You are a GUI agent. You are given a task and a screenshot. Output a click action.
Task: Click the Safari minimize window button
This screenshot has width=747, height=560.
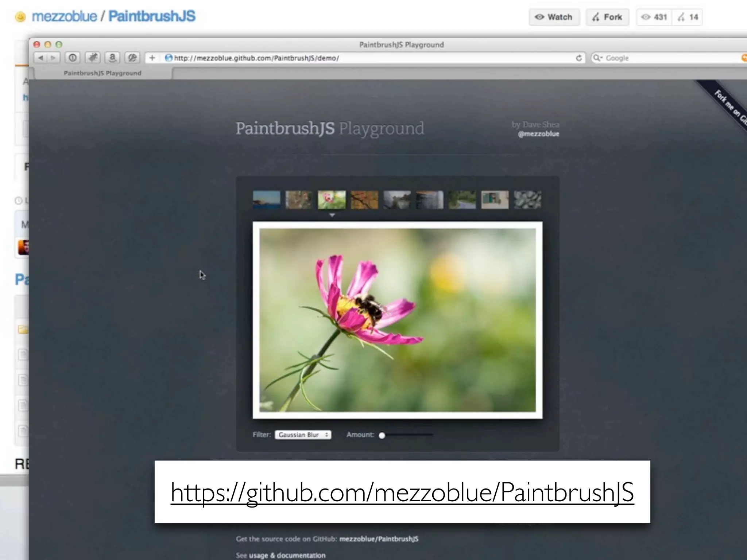click(x=47, y=44)
